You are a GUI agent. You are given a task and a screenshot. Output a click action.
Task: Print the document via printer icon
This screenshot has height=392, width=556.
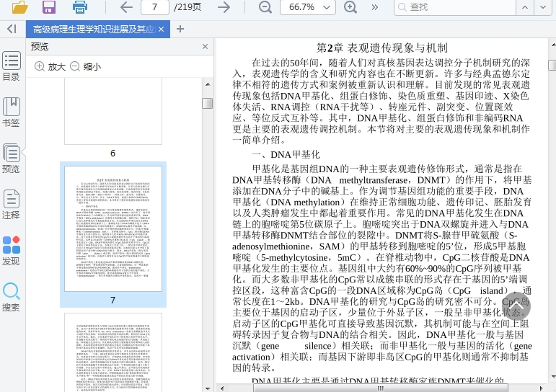(x=80, y=7)
